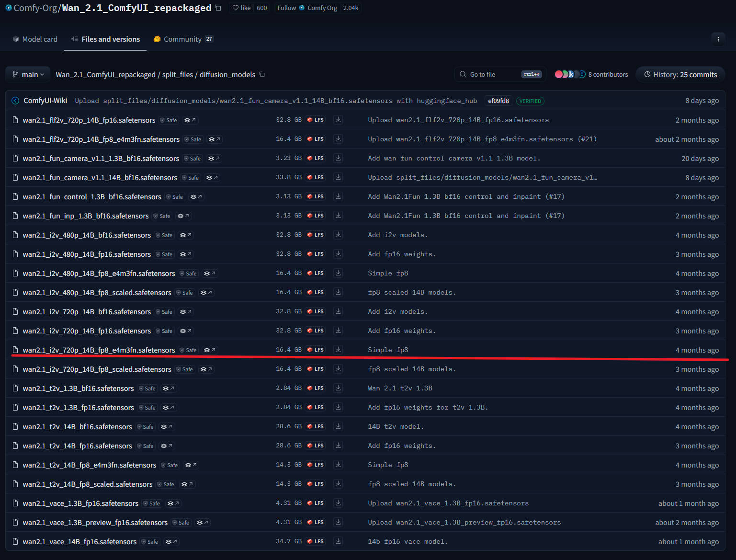This screenshot has height=560, width=736.
Task: Download wan2.1_t2v_1.3B_bf16.safetensors
Action: click(x=338, y=388)
